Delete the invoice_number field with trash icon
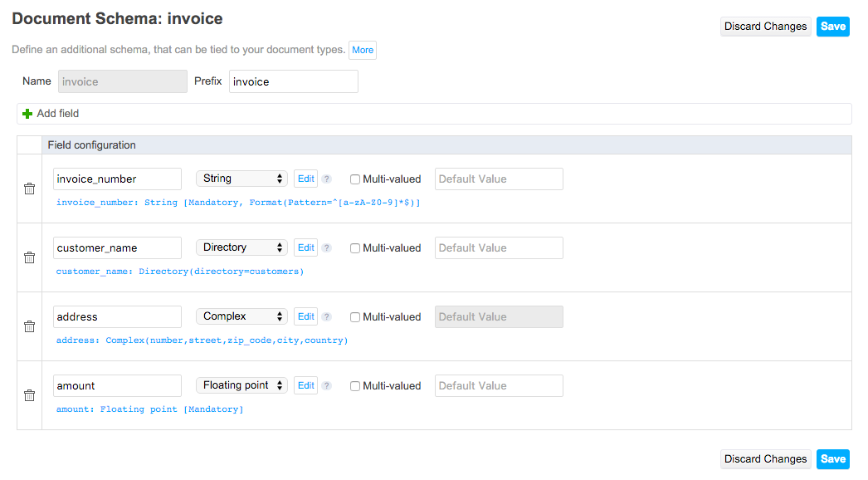Image resolution: width=868 pixels, height=480 pixels. [29, 189]
